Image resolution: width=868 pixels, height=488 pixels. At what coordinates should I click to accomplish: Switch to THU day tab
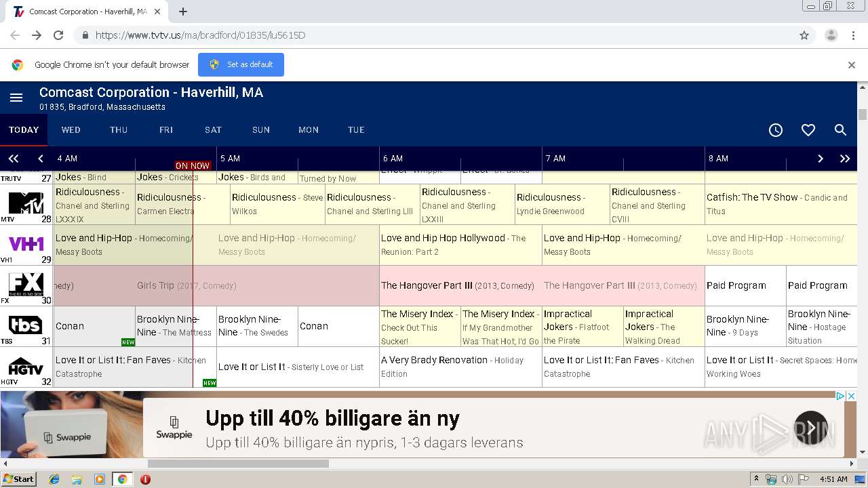coord(119,129)
